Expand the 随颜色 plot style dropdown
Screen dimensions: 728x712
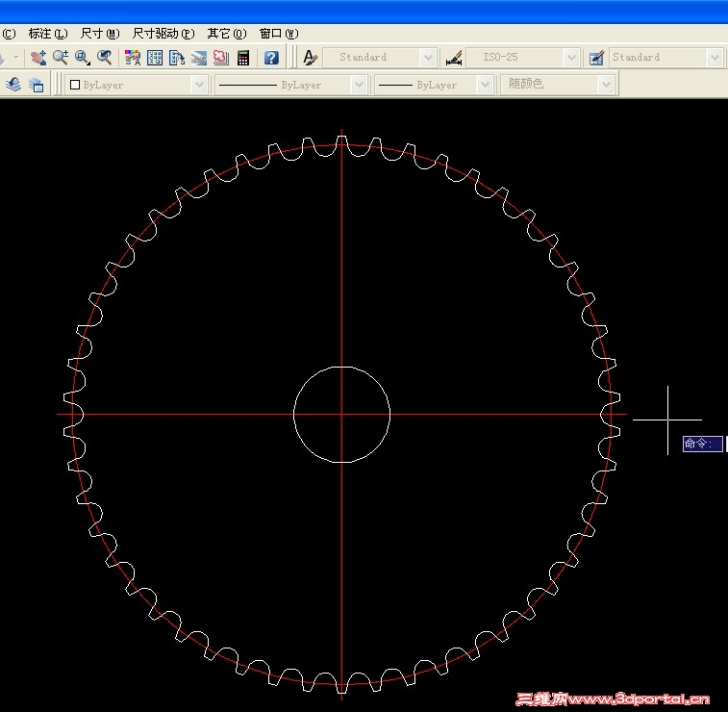click(x=606, y=85)
